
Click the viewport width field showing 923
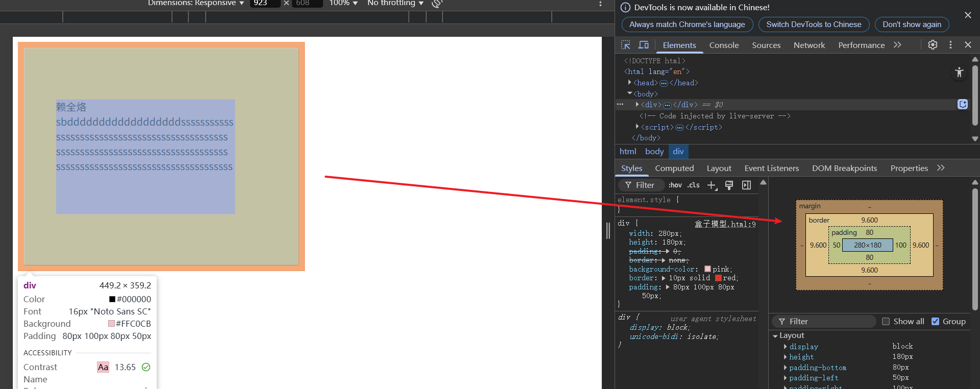click(264, 3)
